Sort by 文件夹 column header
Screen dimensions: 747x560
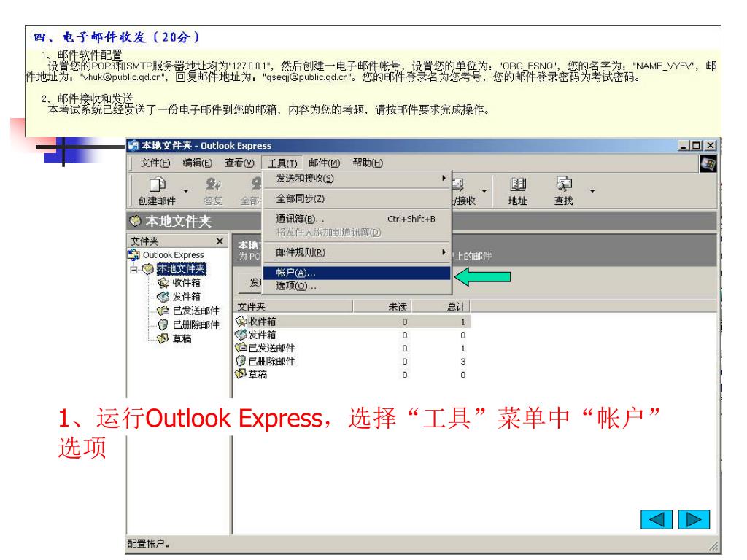point(293,307)
